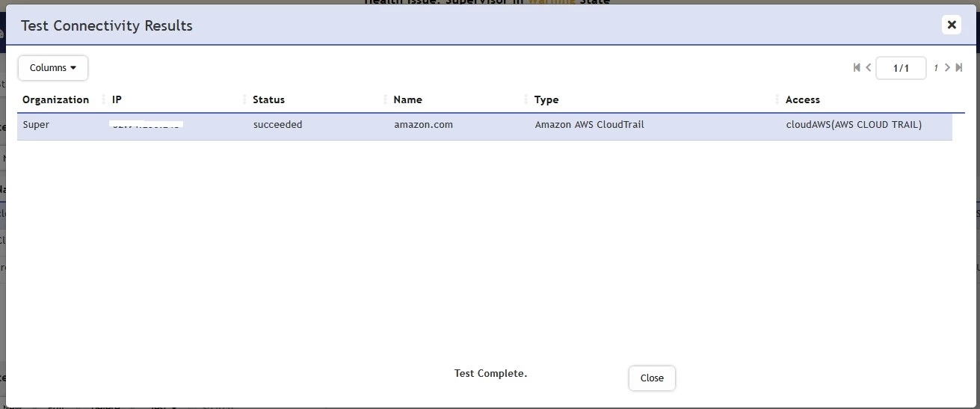
Task: Sort by Status column header
Action: click(x=268, y=99)
